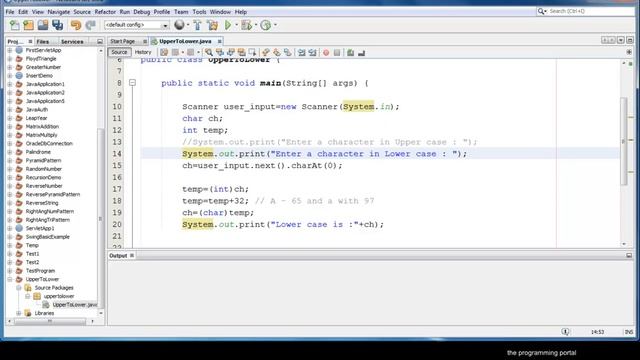
Task: Open the browser globe dropdown arrow
Action: click(188, 25)
